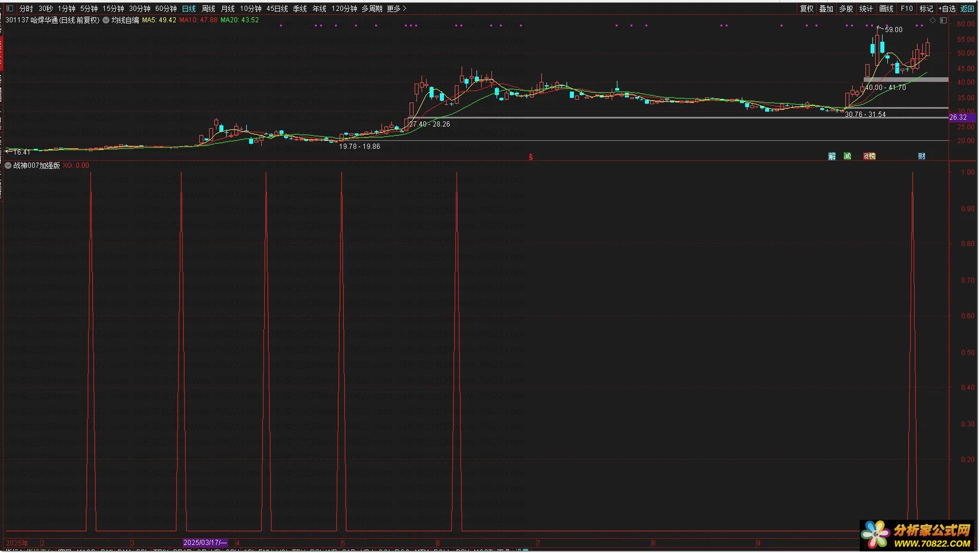Toggle the side panel icon near 60.00
This screenshot has height=553, width=980.
click(x=943, y=21)
